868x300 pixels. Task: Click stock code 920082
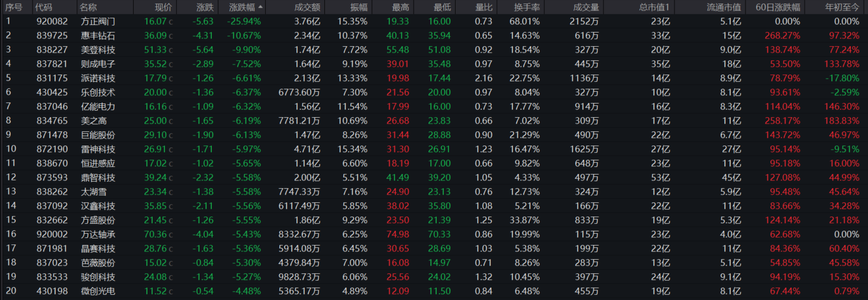pyautogui.click(x=52, y=21)
